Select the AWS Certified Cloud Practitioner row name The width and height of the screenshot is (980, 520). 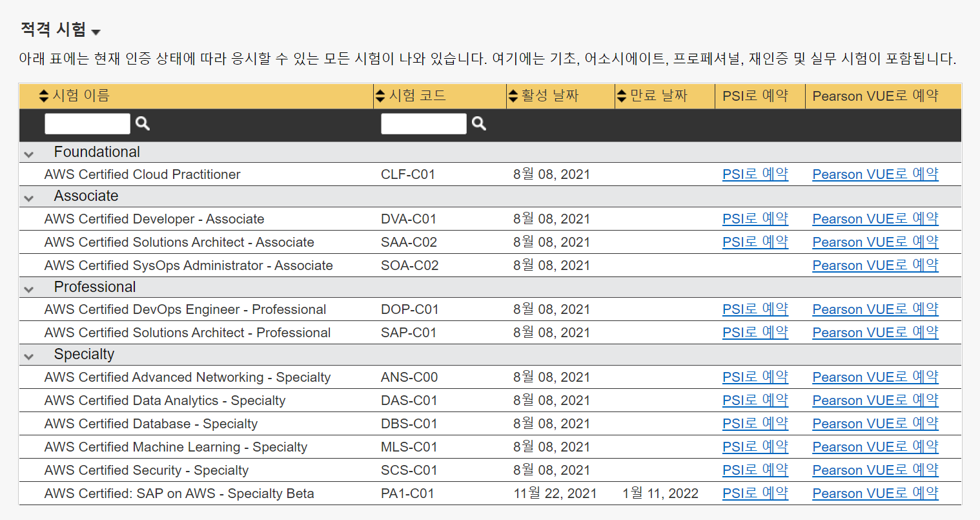142,174
